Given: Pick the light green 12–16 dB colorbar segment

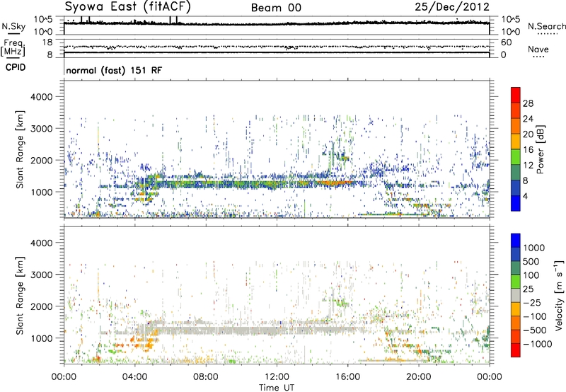Looking at the screenshot, I should (516, 157).
